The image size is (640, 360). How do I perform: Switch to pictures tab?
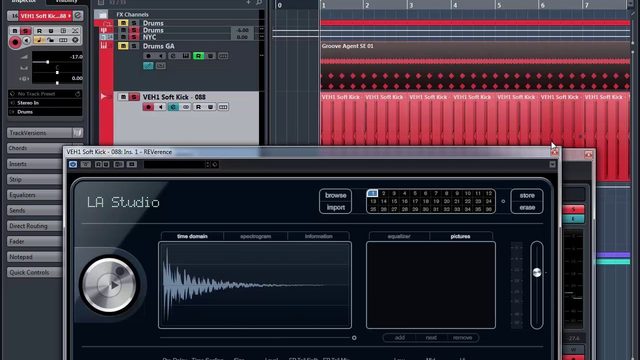(x=460, y=236)
